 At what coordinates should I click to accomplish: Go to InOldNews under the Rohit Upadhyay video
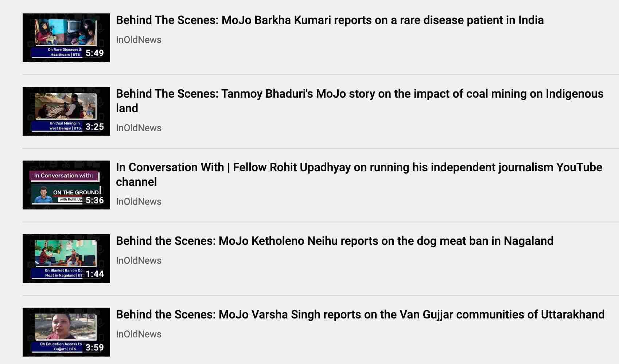139,201
